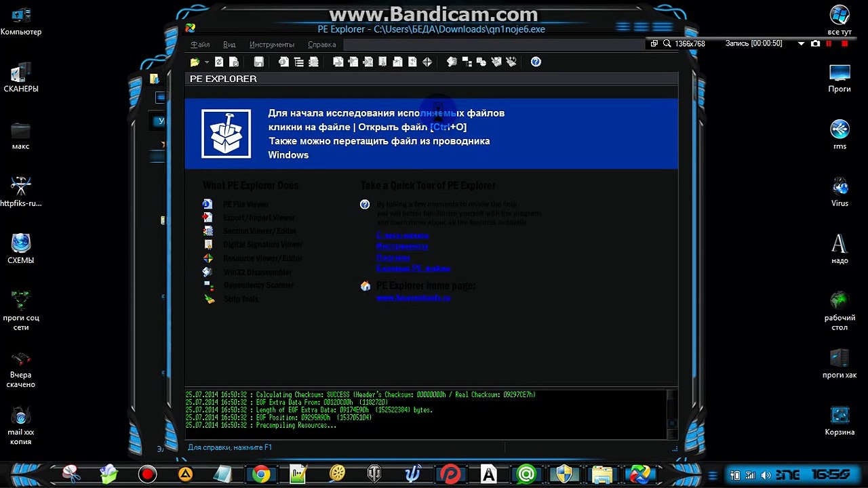The width and height of the screenshot is (868, 488).
Task: Click the Digital Signature Viewer icon
Action: [208, 245]
